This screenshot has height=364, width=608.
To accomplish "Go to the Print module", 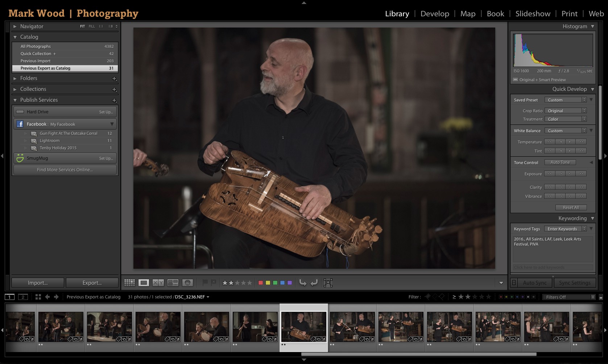I will [x=569, y=14].
